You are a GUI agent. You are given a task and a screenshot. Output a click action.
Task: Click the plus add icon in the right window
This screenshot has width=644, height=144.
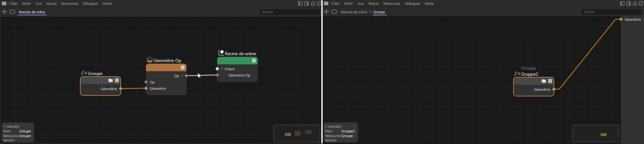point(326,12)
